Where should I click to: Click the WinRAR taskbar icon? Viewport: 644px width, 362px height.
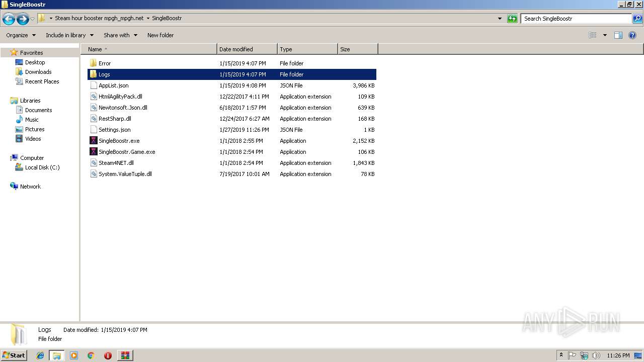pos(125,355)
